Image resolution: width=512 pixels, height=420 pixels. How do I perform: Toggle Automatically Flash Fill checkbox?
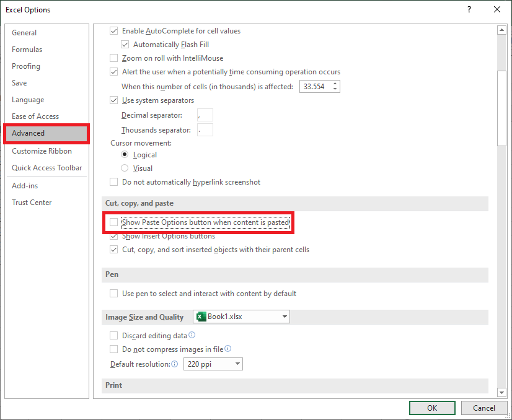(125, 45)
